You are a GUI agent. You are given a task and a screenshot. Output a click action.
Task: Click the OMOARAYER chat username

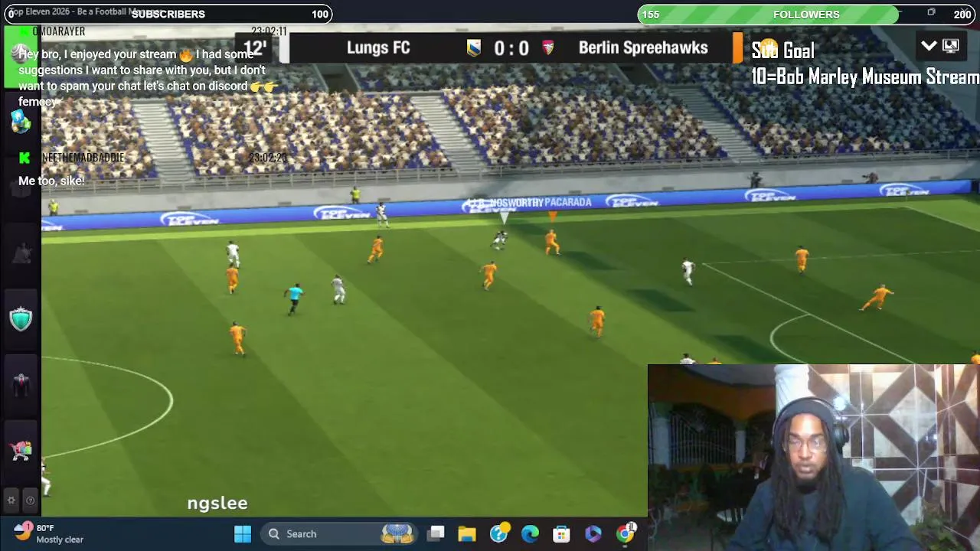pos(58,31)
